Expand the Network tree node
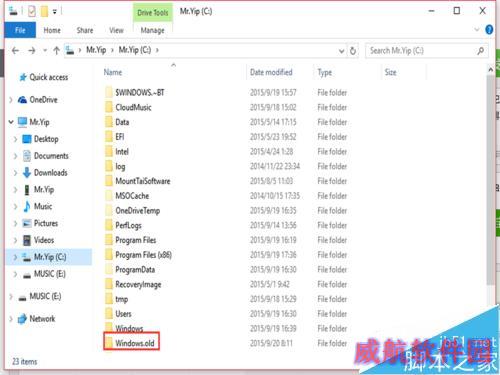 [11, 319]
